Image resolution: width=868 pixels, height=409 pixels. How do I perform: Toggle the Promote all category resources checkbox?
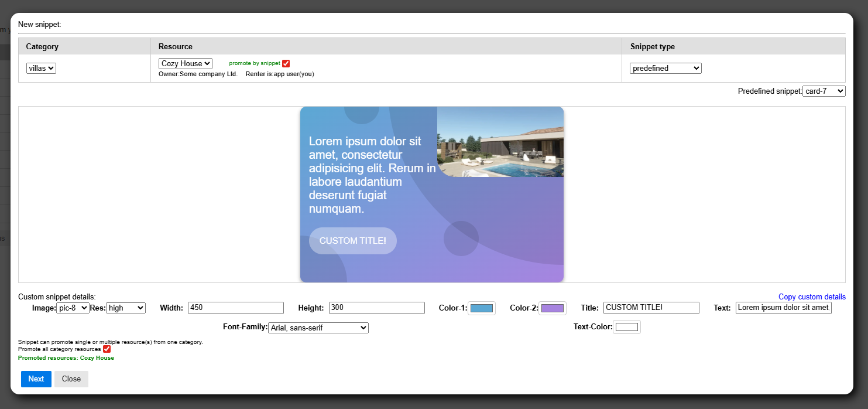coord(107,349)
